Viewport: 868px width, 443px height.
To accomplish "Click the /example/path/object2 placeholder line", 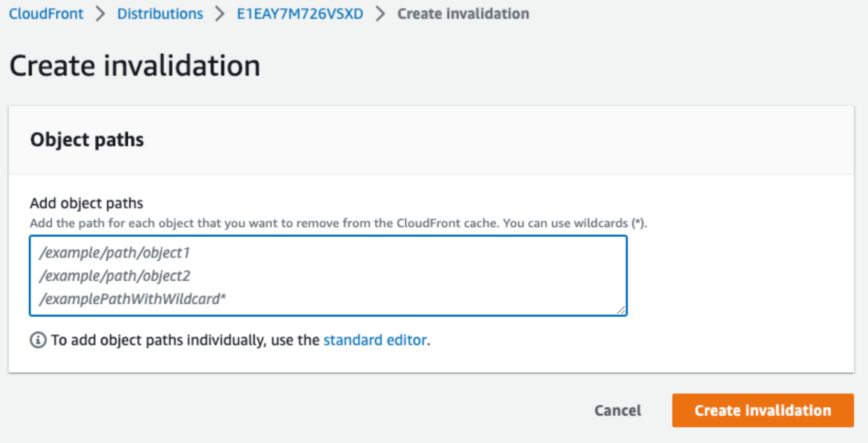I will [x=116, y=276].
